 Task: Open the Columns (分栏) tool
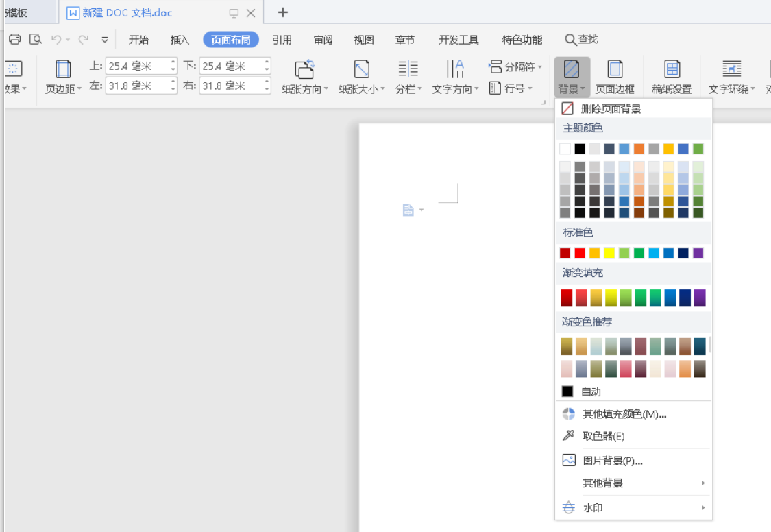[408, 69]
